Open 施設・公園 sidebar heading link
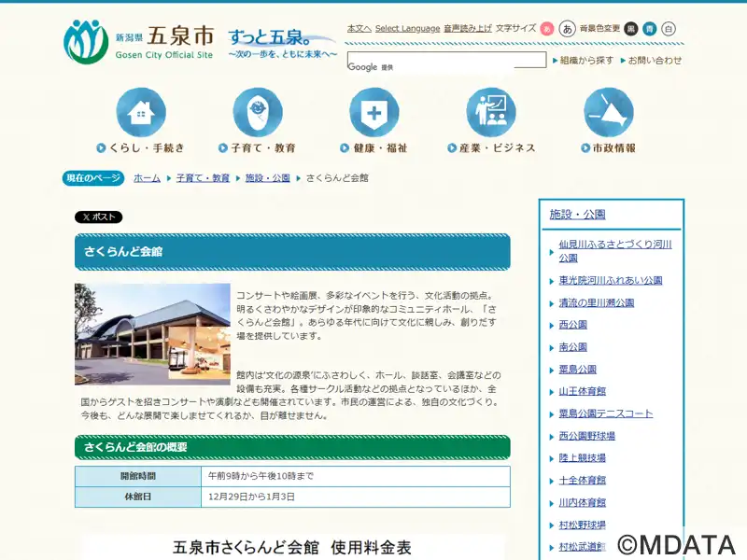 tap(577, 215)
